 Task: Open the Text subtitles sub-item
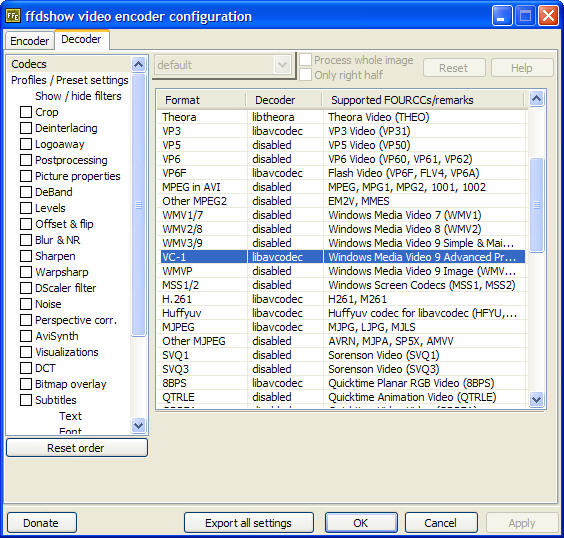tap(70, 416)
